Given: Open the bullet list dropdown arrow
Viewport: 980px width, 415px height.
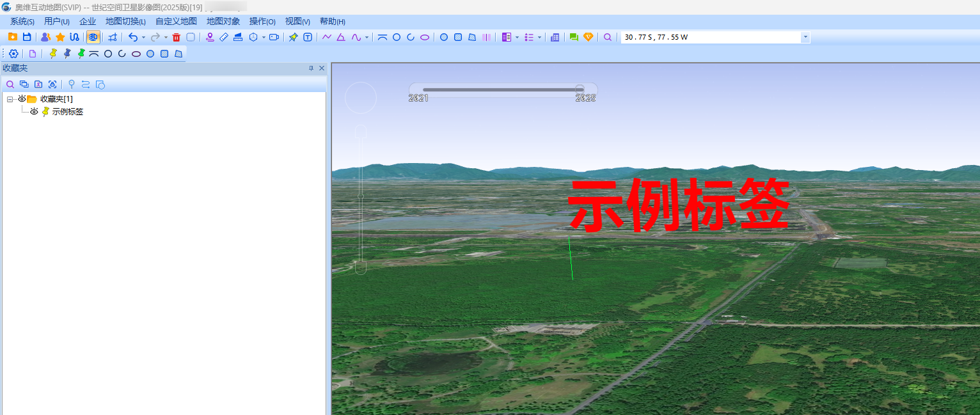Looking at the screenshot, I should [x=539, y=37].
